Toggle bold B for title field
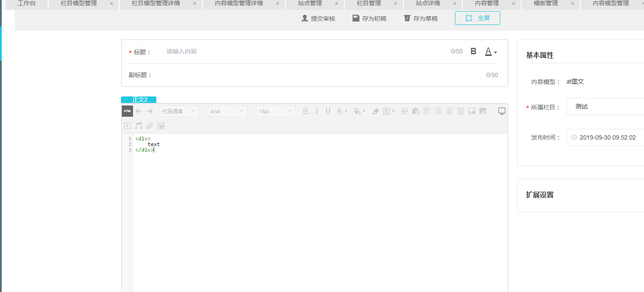This screenshot has width=644, height=292. (474, 51)
